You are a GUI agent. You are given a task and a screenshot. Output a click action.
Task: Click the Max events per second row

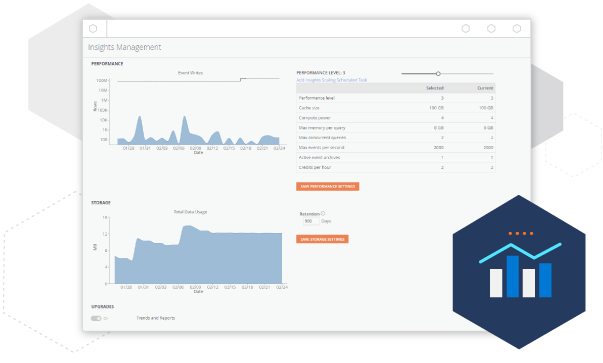pos(396,148)
